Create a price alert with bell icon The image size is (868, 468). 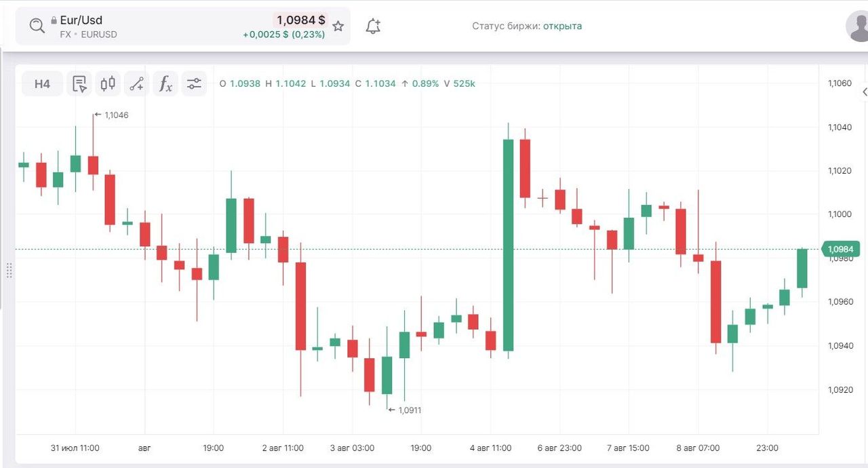click(373, 26)
